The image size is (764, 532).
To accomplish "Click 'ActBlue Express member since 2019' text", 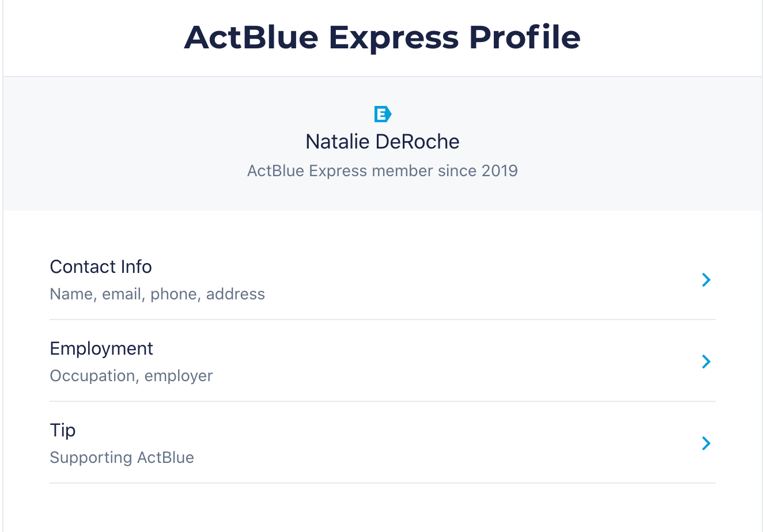I will pyautogui.click(x=383, y=171).
